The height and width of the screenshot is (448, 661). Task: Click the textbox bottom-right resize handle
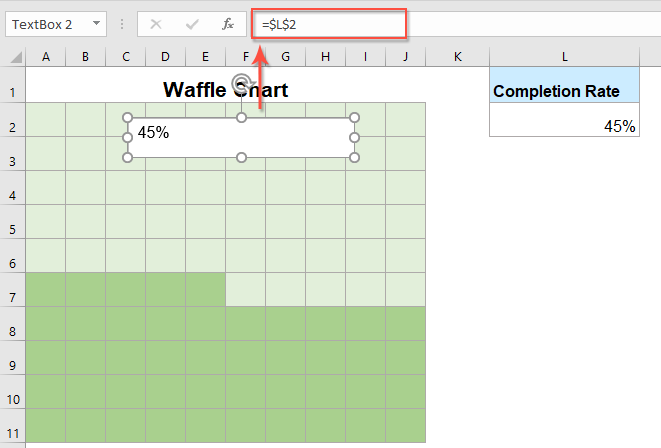355,157
